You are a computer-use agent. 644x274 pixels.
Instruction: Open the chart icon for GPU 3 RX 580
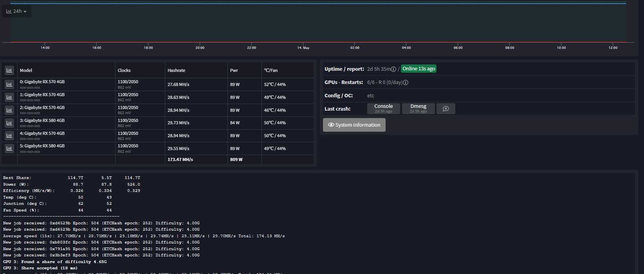coord(9,123)
